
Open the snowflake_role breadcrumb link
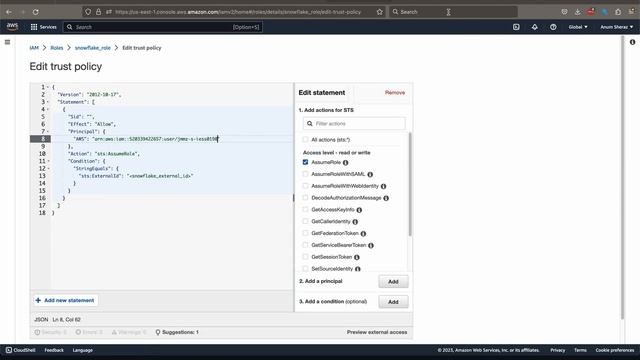[x=93, y=48]
